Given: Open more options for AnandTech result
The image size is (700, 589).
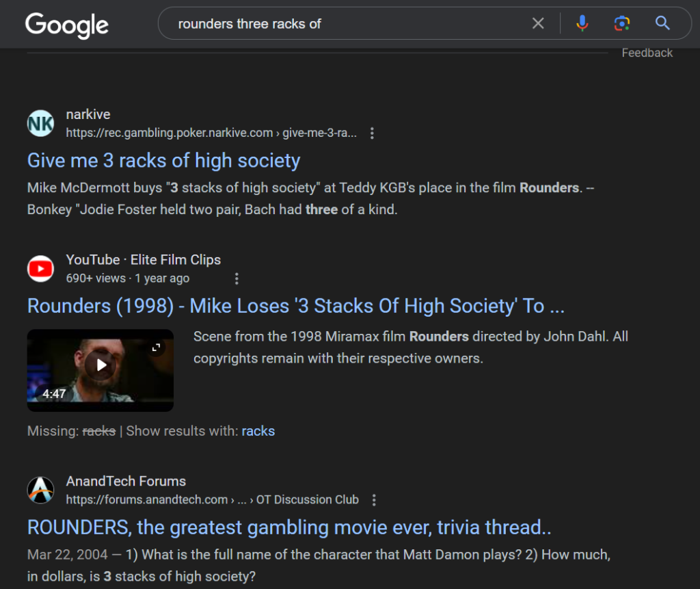Looking at the screenshot, I should pos(373,500).
